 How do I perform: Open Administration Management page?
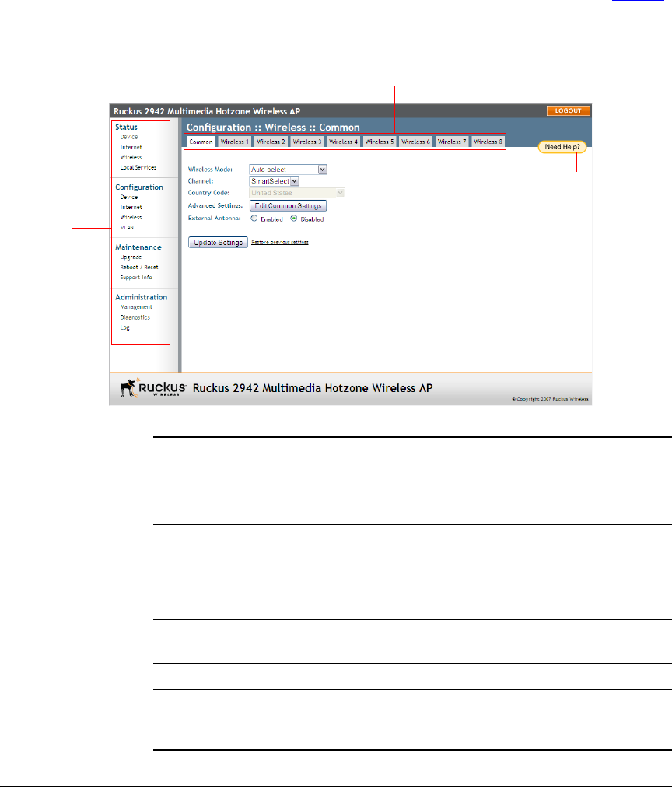tap(136, 307)
